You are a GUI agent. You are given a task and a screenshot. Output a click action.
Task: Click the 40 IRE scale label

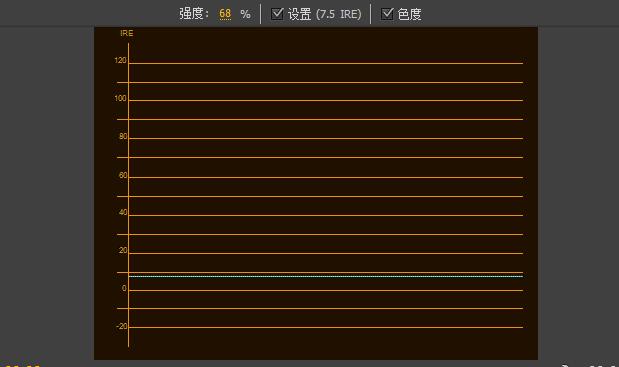tap(123, 212)
